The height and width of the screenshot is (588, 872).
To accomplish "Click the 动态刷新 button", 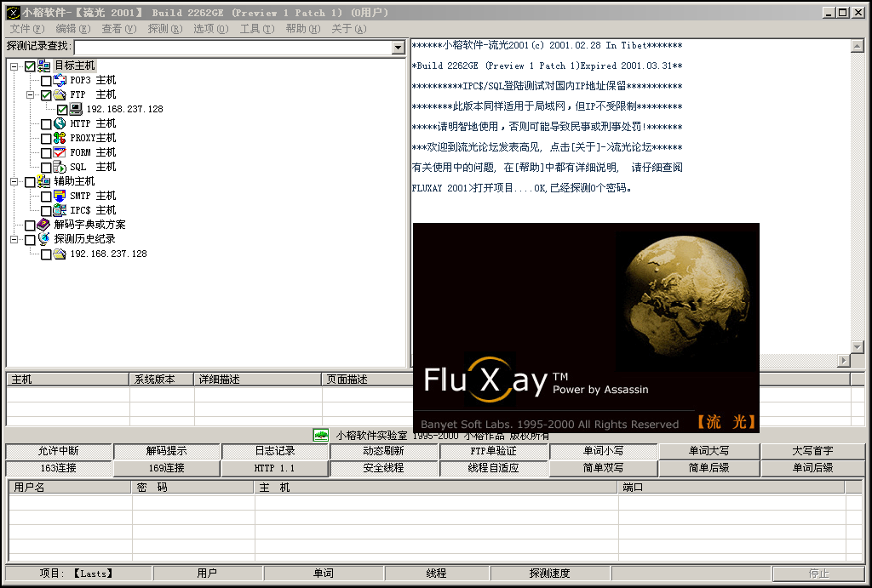I will coord(384,451).
